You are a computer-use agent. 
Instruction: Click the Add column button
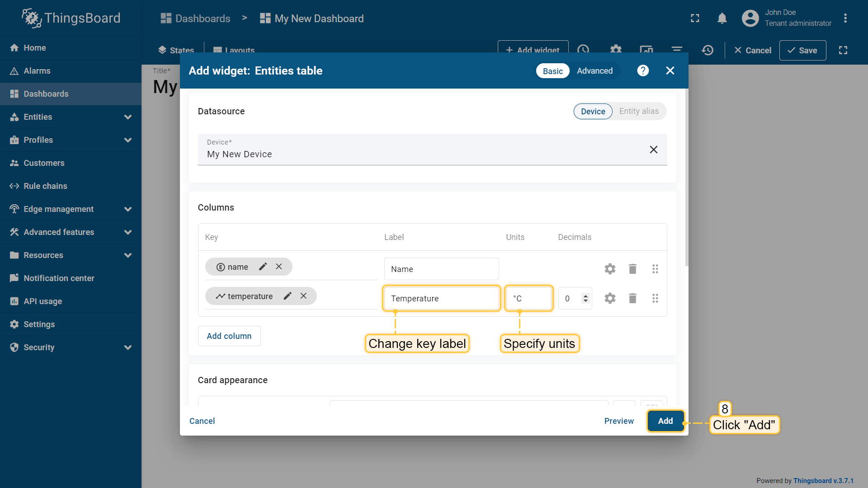pos(229,336)
